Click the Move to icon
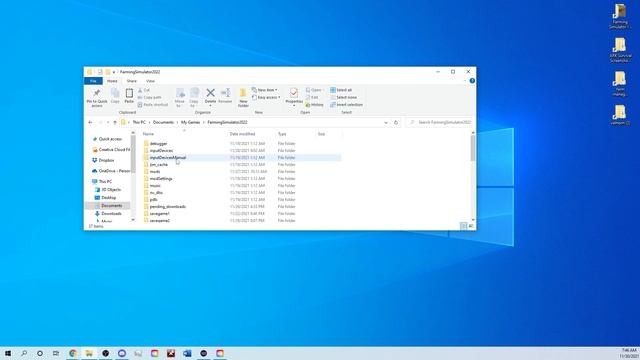640x360 pixels. coord(180,98)
